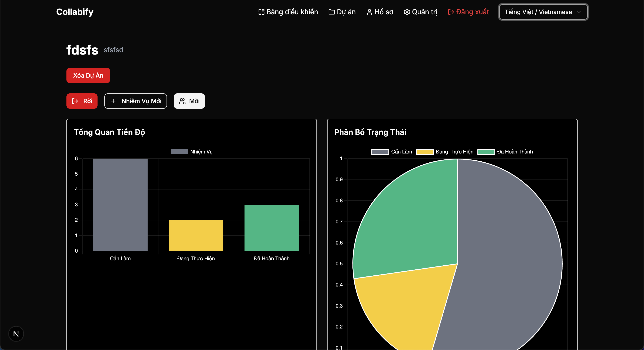Click the plus icon in Nhiệm Vụ Mới
The width and height of the screenshot is (644, 350).
113,101
